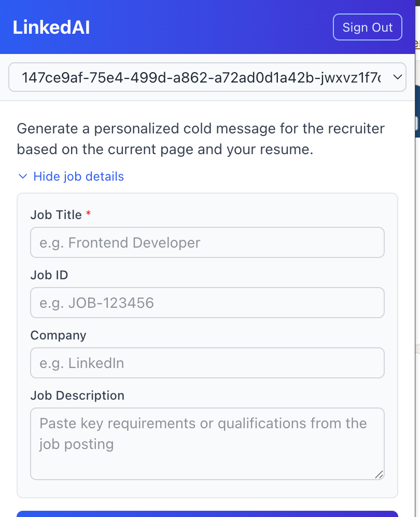Focus the Job Title input field
Image resolution: width=420 pixels, height=517 pixels.
207,242
